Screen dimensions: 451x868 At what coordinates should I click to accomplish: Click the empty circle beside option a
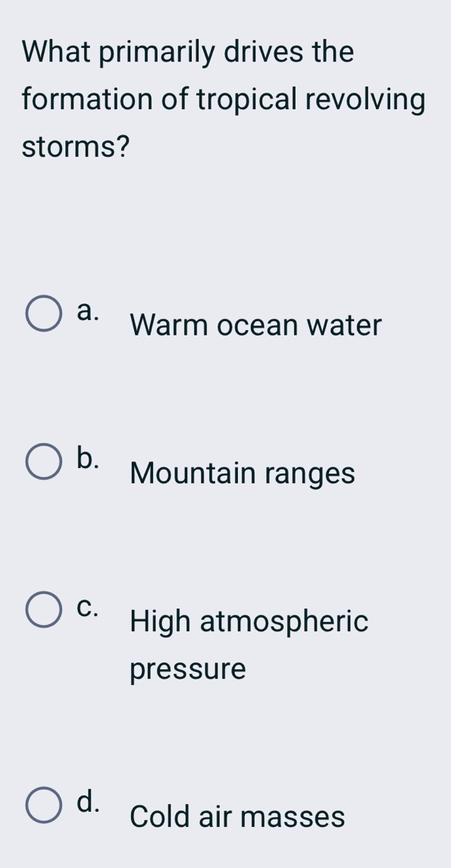coord(43,312)
